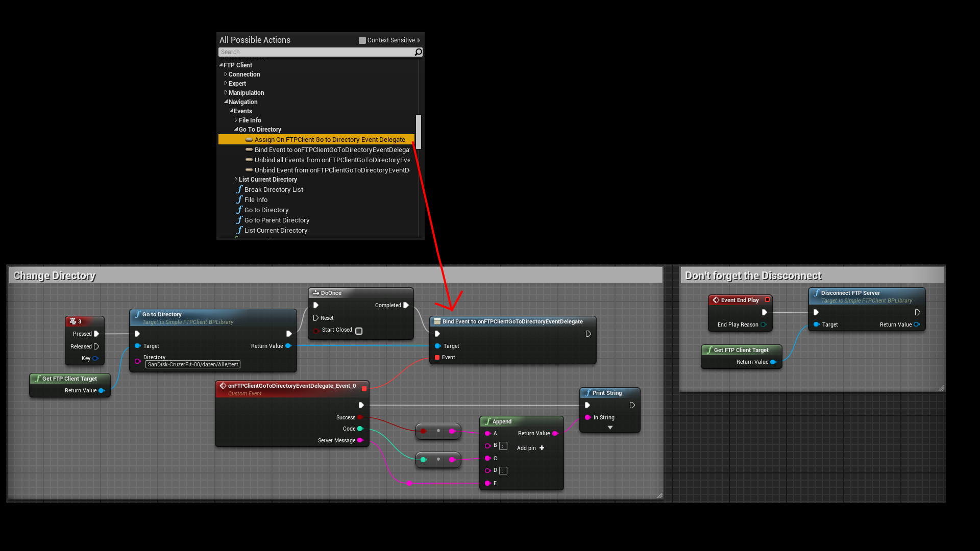Expand the Manipulation category
Viewport: 980px width, 551px height.
coord(226,93)
